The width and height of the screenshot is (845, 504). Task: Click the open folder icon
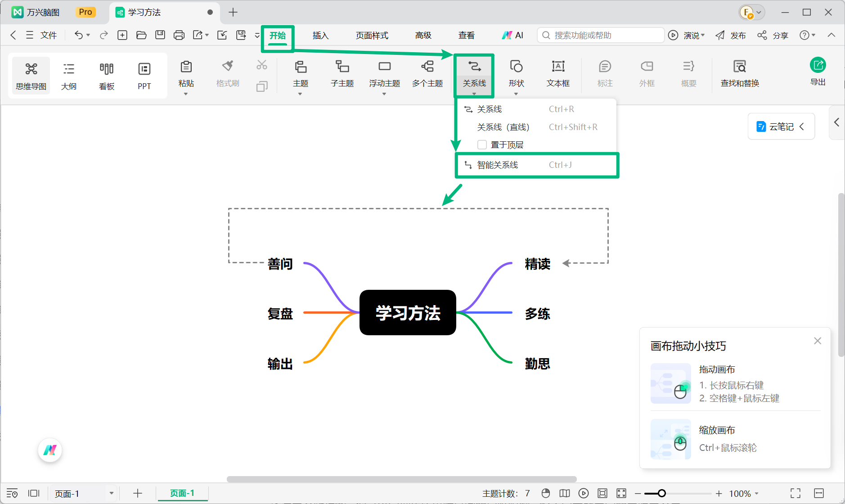tap(141, 35)
